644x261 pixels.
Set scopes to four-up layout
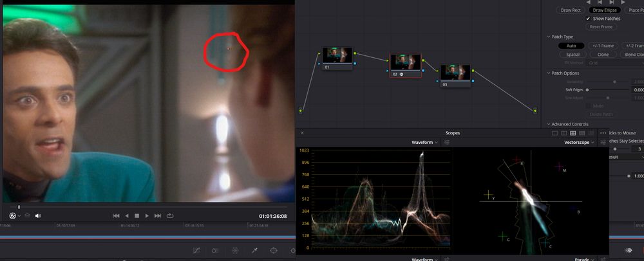[x=573, y=133]
